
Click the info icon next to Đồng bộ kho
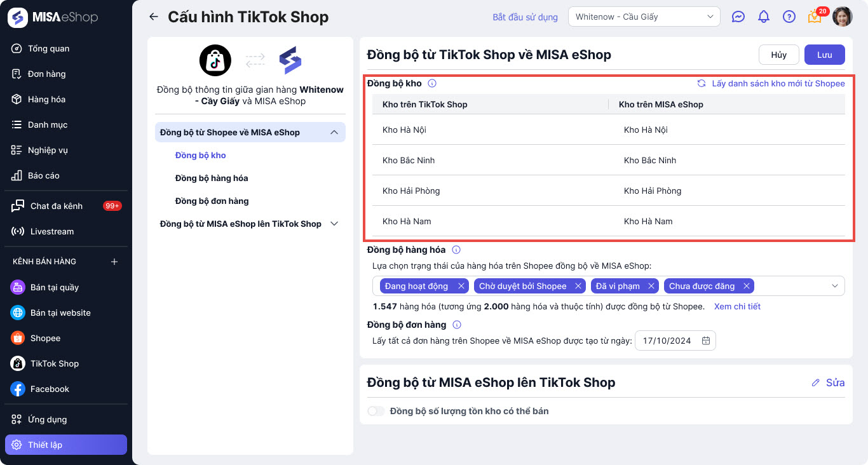(x=432, y=83)
